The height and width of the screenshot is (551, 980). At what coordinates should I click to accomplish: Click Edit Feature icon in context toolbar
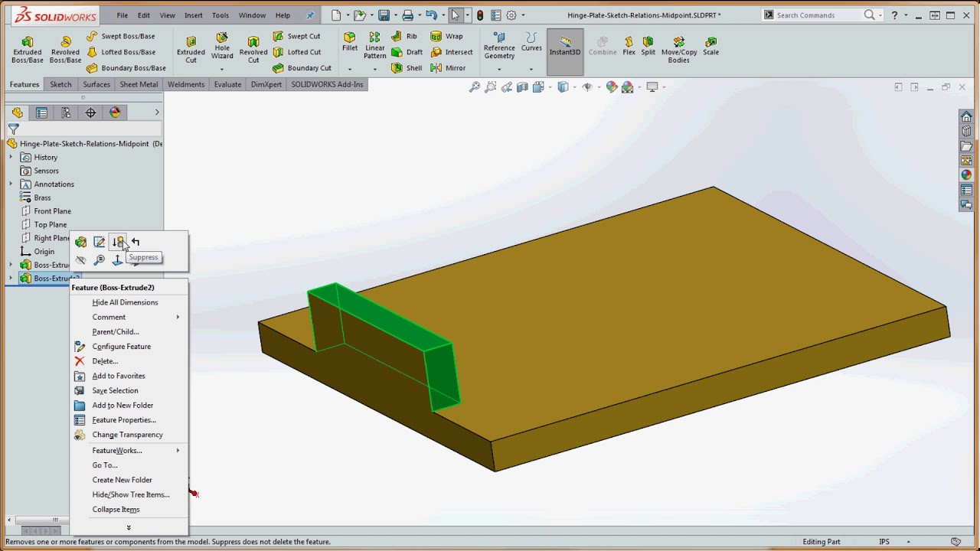tap(80, 242)
